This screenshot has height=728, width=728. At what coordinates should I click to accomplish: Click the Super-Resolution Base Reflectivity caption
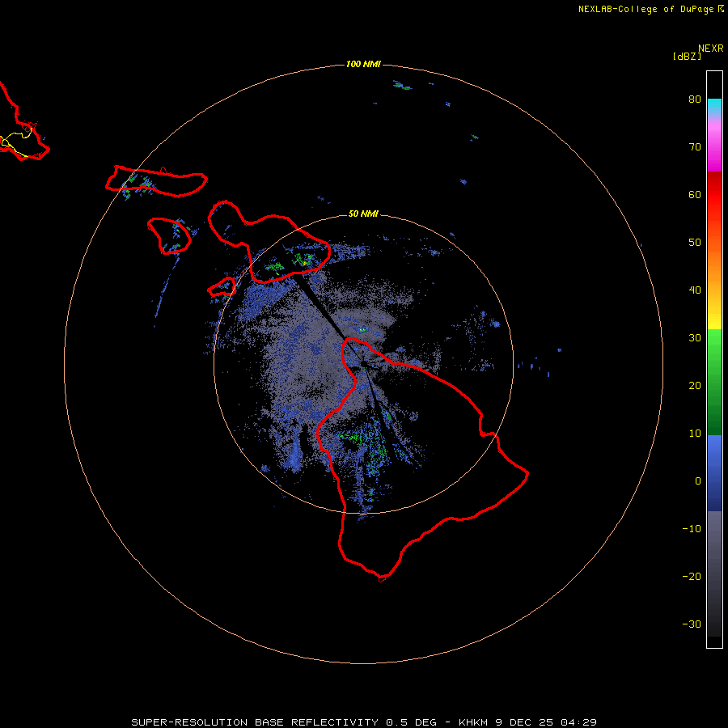point(363,722)
